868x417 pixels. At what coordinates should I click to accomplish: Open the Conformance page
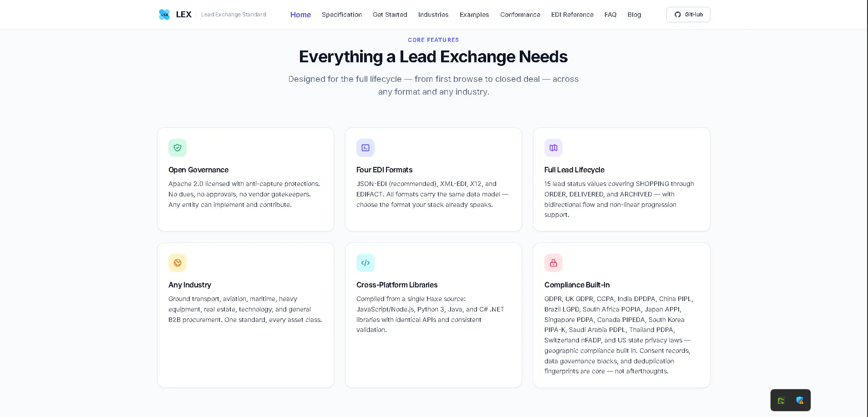520,15
